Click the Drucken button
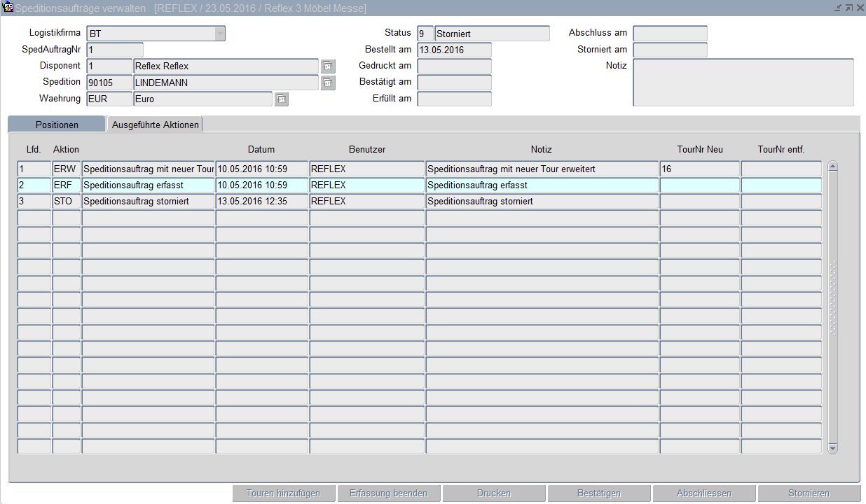This screenshot has width=866, height=504. (x=494, y=493)
